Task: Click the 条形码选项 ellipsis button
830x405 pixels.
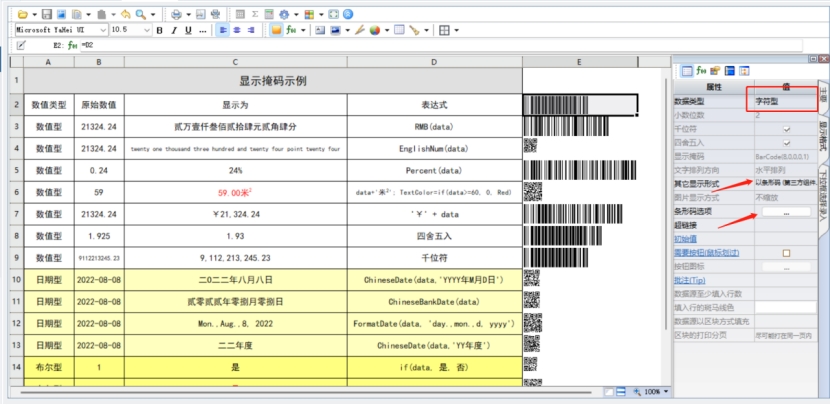Action: [x=786, y=212]
